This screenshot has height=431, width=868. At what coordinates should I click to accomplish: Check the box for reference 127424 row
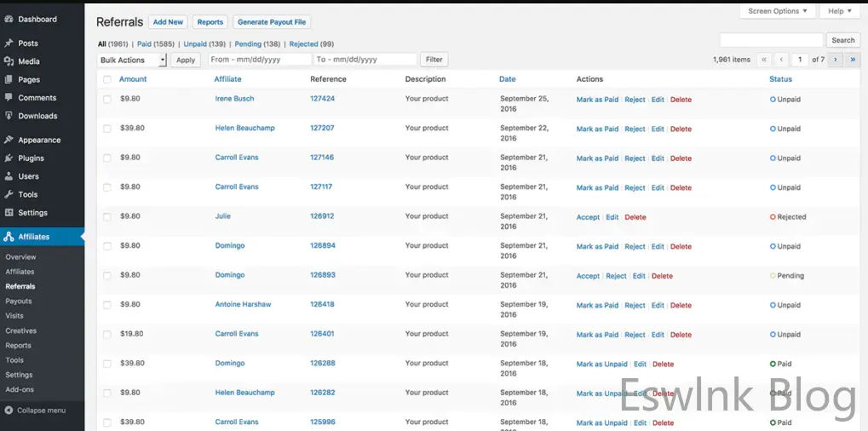coord(107,99)
